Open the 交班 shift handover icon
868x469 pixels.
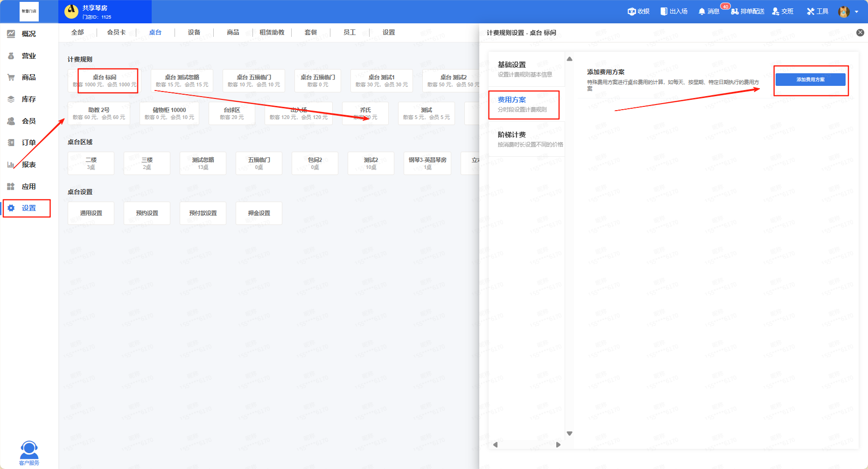point(776,11)
